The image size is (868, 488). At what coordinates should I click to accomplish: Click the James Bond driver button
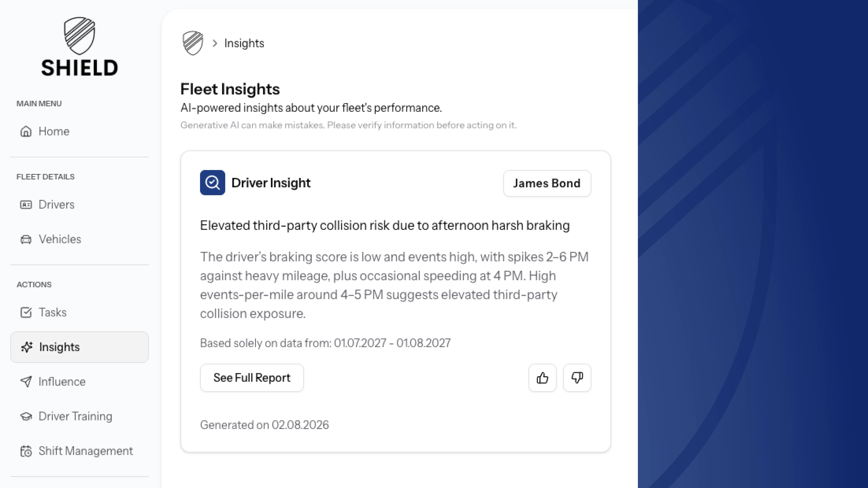pos(547,183)
